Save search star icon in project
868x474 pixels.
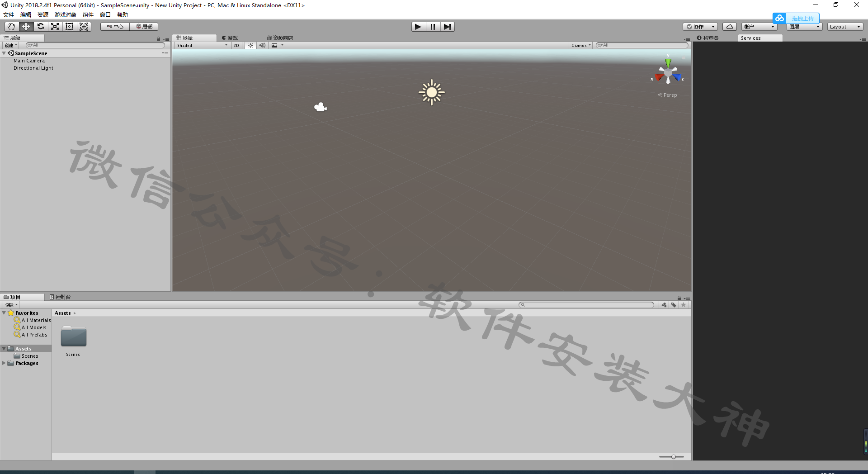click(x=684, y=305)
